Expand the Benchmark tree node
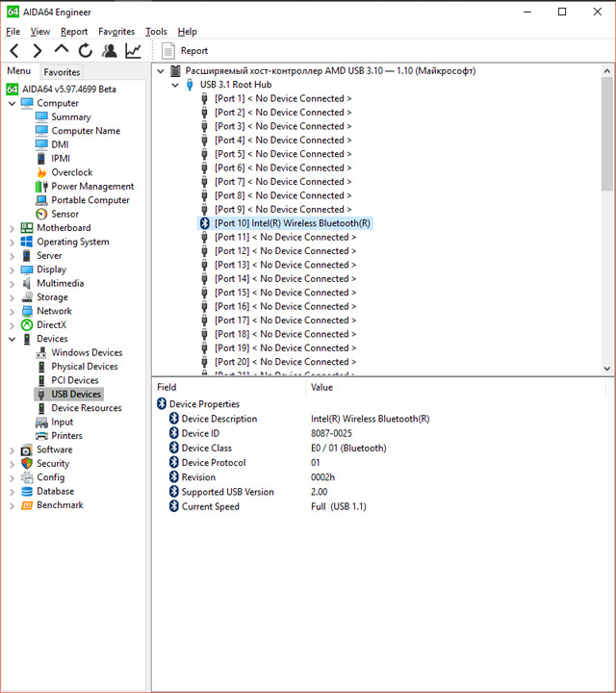 12,505
